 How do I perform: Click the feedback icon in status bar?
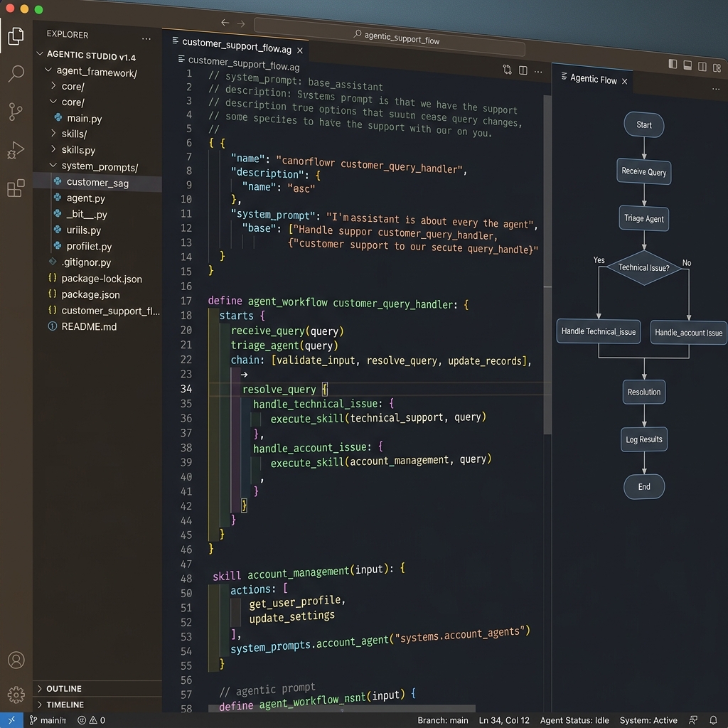pyautogui.click(x=693, y=720)
